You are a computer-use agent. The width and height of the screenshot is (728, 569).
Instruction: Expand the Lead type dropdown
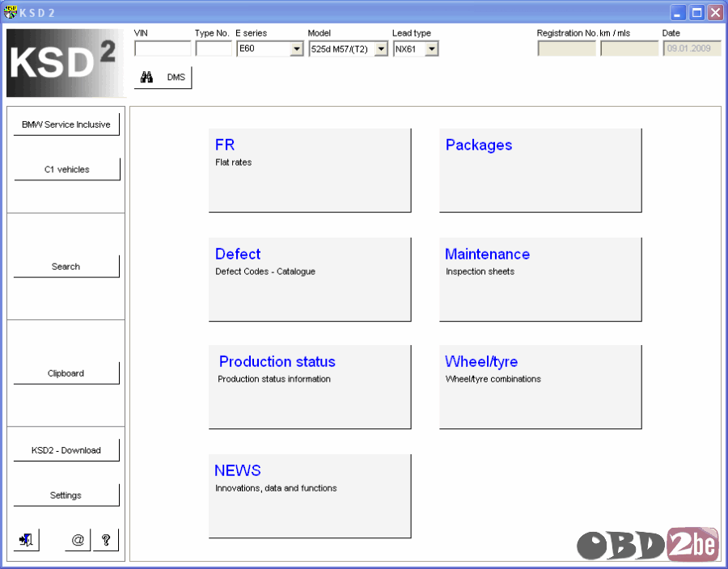[x=432, y=48]
